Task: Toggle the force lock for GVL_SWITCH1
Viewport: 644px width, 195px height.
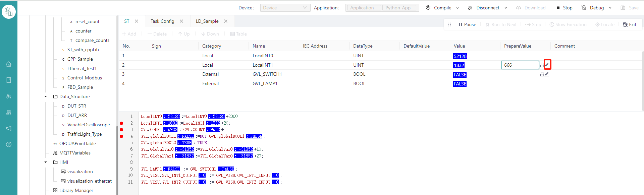Action: [542, 74]
